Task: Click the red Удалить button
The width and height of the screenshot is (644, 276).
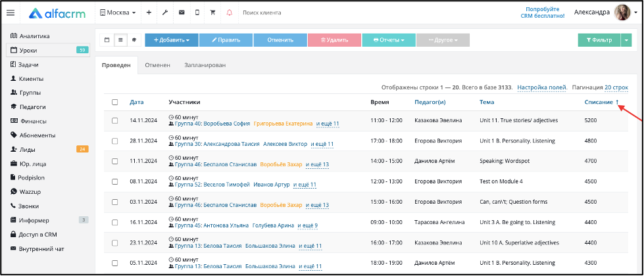Action: [x=334, y=40]
